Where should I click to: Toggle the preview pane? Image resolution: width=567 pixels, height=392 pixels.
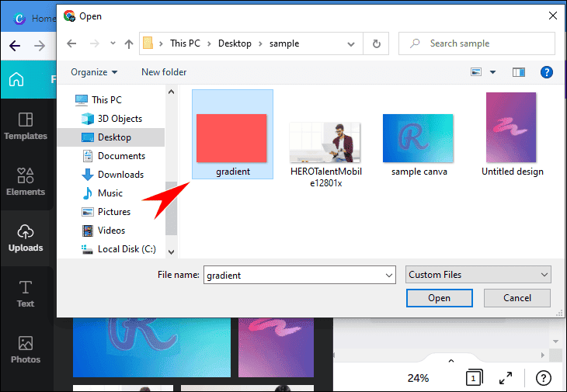[x=519, y=72]
